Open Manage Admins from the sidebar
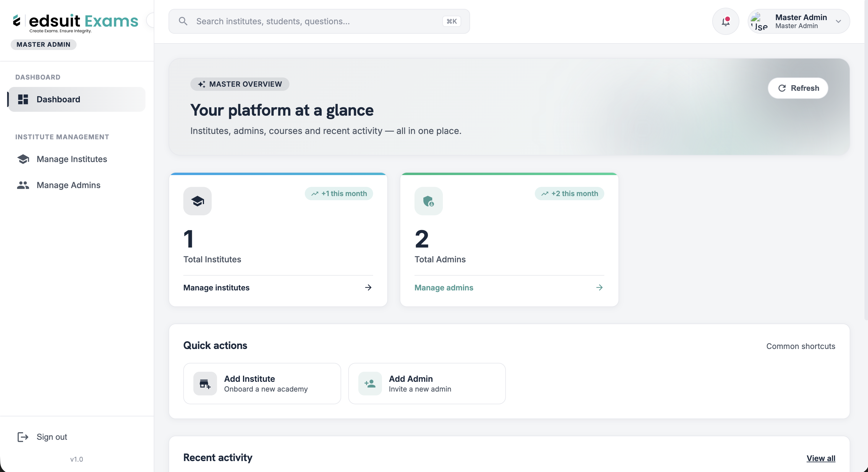 [x=77, y=185]
